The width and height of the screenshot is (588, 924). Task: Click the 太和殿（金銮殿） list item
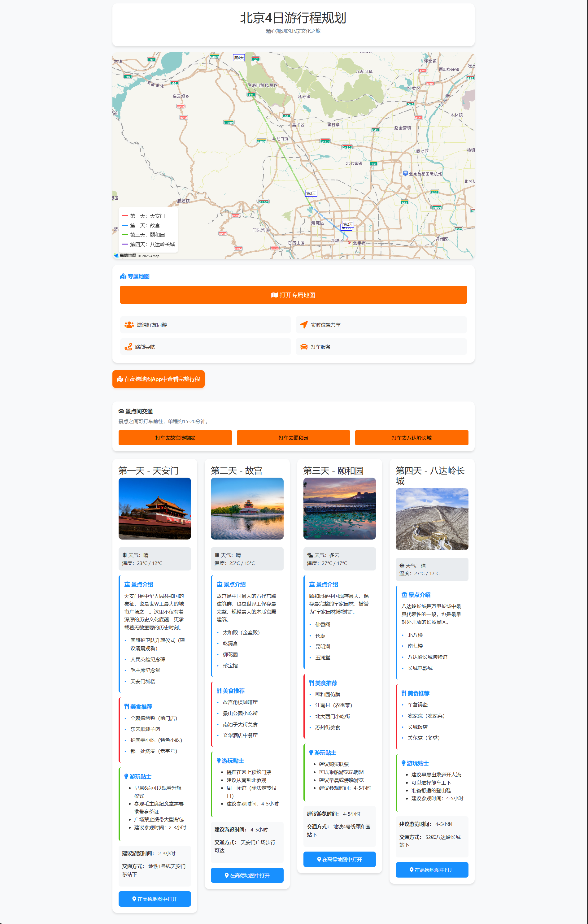tap(243, 632)
